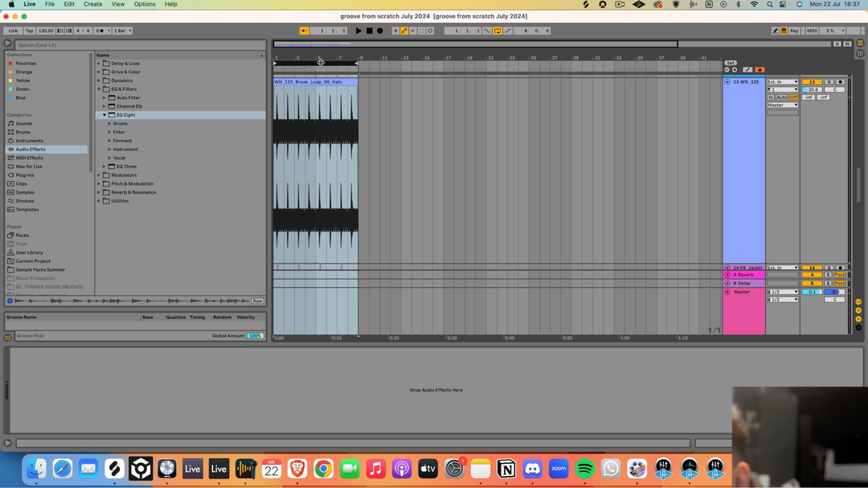Solo the 13 WN_125 track

point(829,82)
